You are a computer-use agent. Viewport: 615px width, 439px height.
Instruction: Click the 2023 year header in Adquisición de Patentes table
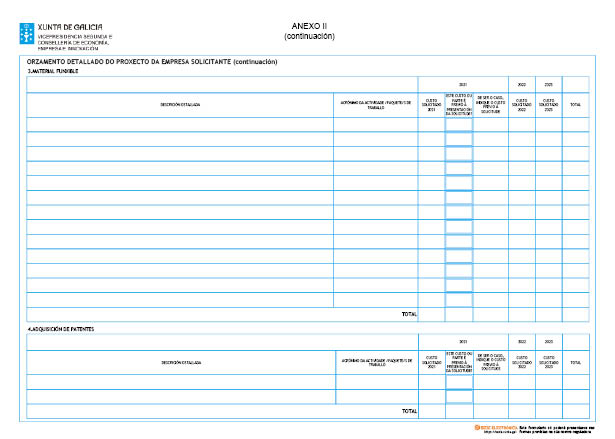coord(549,342)
